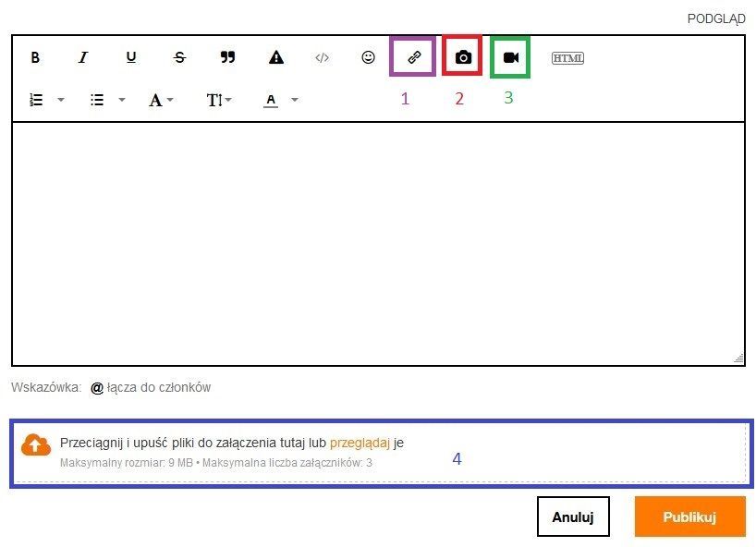Image resolution: width=756 pixels, height=547 pixels.
Task: Insert a hyperlink with chain icon
Action: pyautogui.click(x=414, y=57)
